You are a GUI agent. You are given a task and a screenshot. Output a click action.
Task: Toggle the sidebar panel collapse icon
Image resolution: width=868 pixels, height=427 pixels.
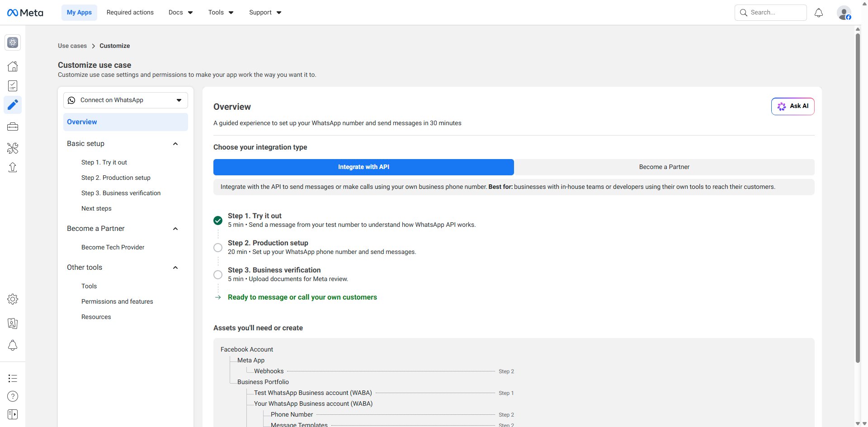click(13, 414)
